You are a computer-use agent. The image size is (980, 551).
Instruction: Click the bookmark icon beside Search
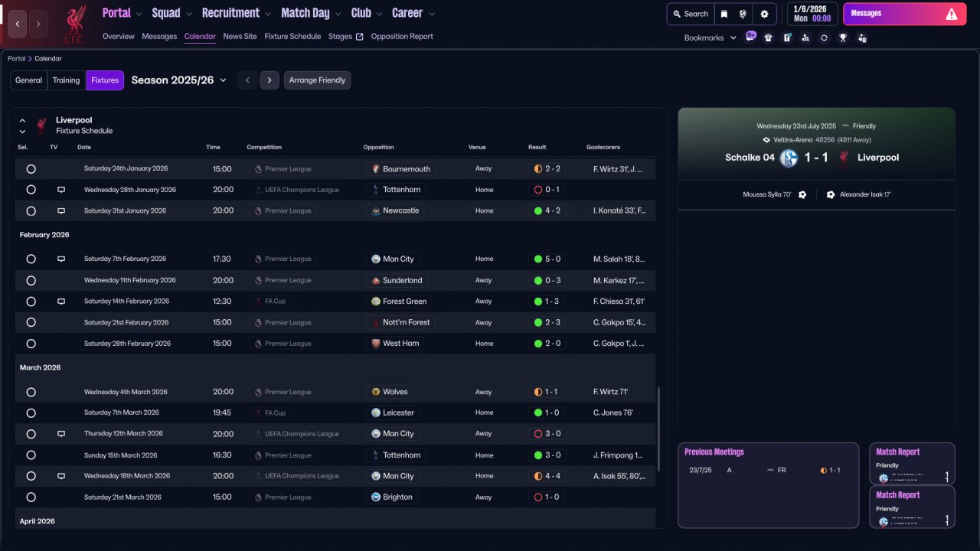pyautogui.click(x=724, y=14)
